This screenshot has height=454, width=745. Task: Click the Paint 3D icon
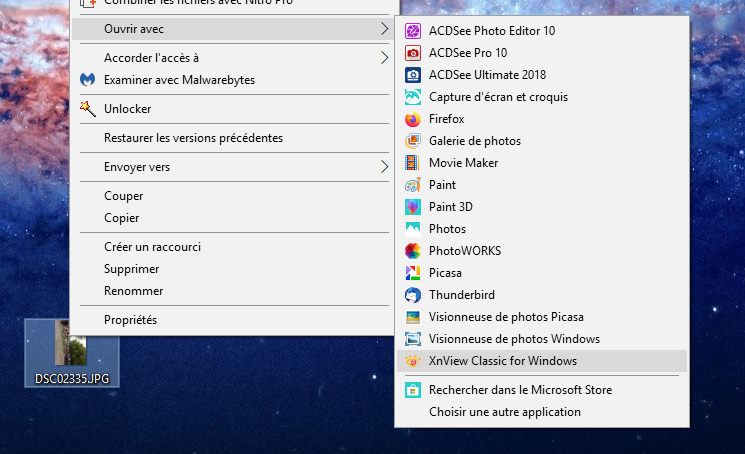coord(413,207)
